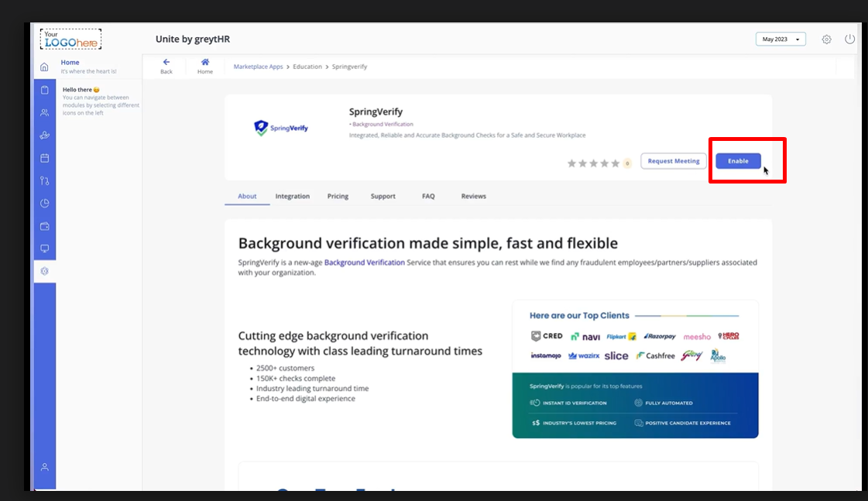
Task: Select the calendar icon in sidebar
Action: (44, 158)
